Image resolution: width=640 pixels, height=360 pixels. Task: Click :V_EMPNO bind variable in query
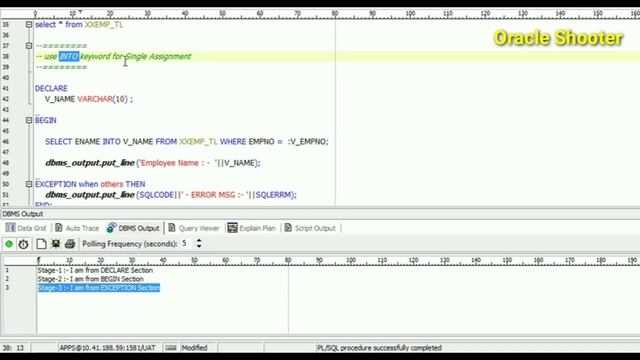307,142
